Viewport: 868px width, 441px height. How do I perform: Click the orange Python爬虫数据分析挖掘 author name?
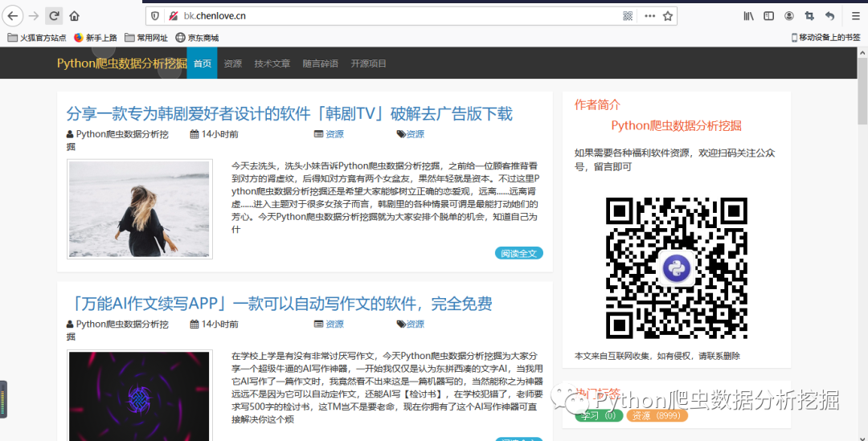click(x=676, y=125)
